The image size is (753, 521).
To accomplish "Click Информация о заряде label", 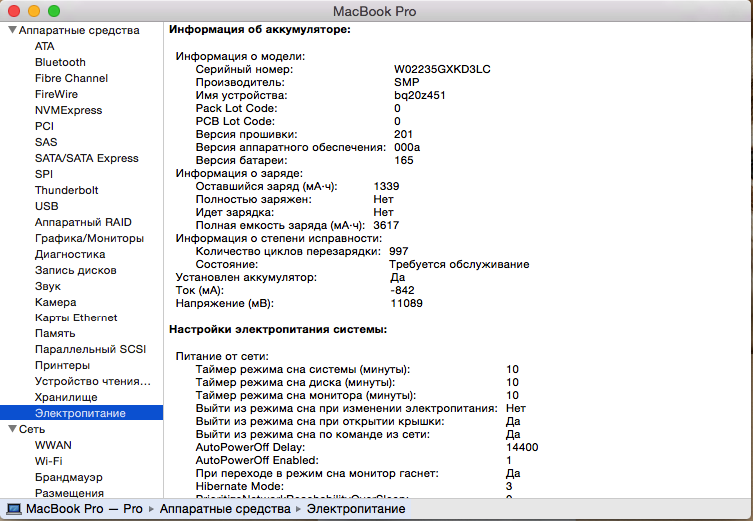I will pos(239,173).
